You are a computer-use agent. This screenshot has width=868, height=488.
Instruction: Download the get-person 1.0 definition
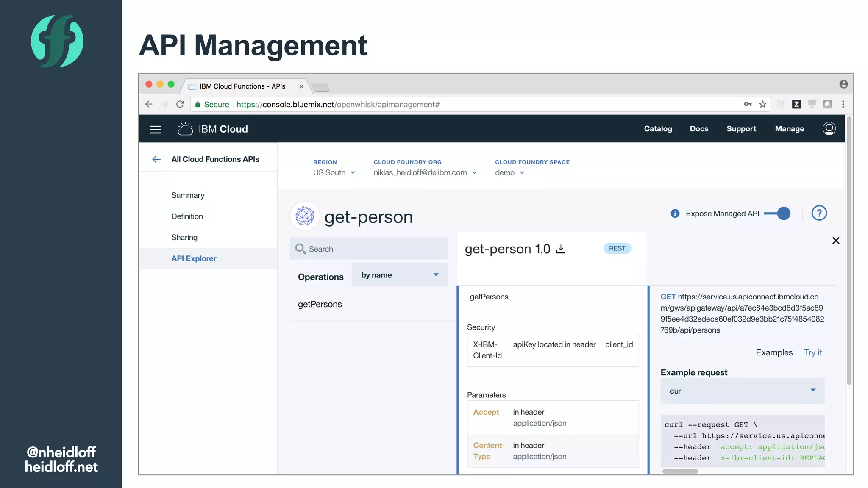[561, 249]
